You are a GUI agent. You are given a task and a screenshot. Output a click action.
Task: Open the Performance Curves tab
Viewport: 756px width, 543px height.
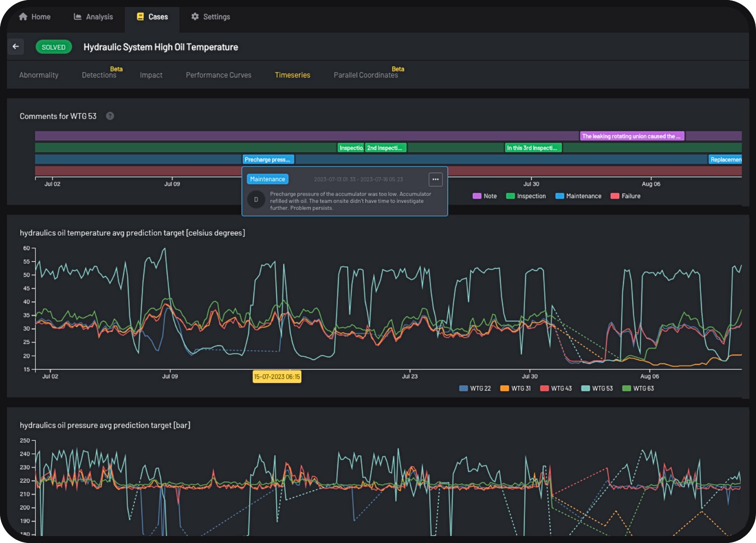[218, 75]
